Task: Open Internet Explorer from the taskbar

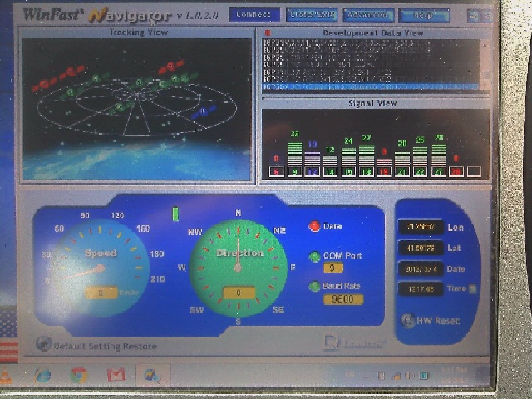Action: 43,375
